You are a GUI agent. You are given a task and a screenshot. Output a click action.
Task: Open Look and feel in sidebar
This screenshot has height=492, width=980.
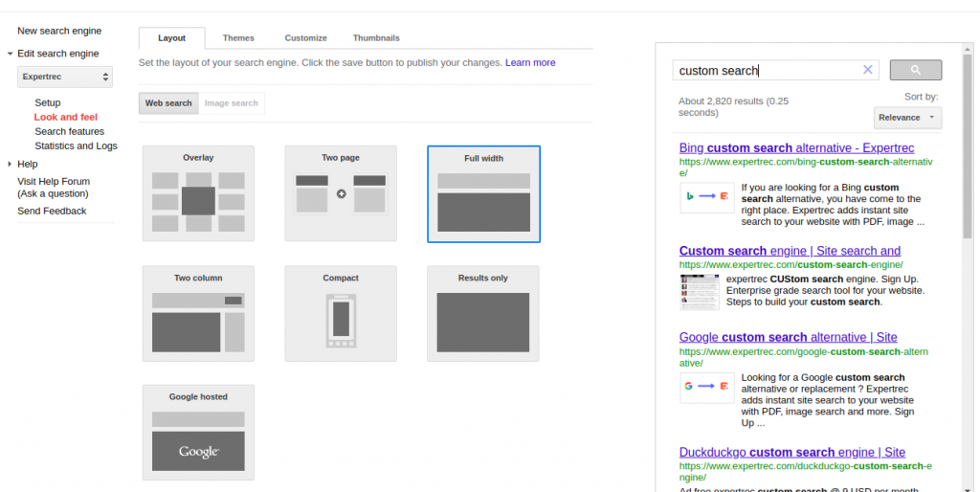pyautogui.click(x=66, y=117)
